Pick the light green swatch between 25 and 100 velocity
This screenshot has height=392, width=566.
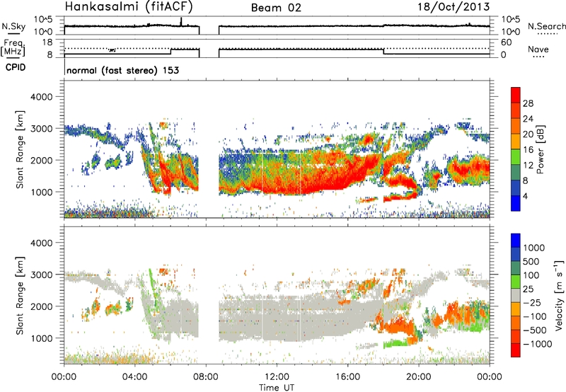click(516, 282)
